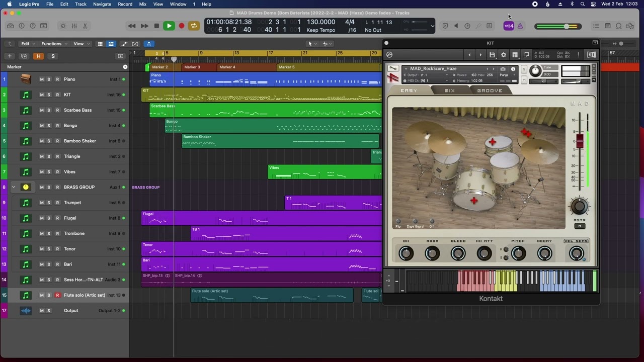The height and width of the screenshot is (362, 644).
Task: Click the MSTR M mute button
Action: tap(580, 226)
